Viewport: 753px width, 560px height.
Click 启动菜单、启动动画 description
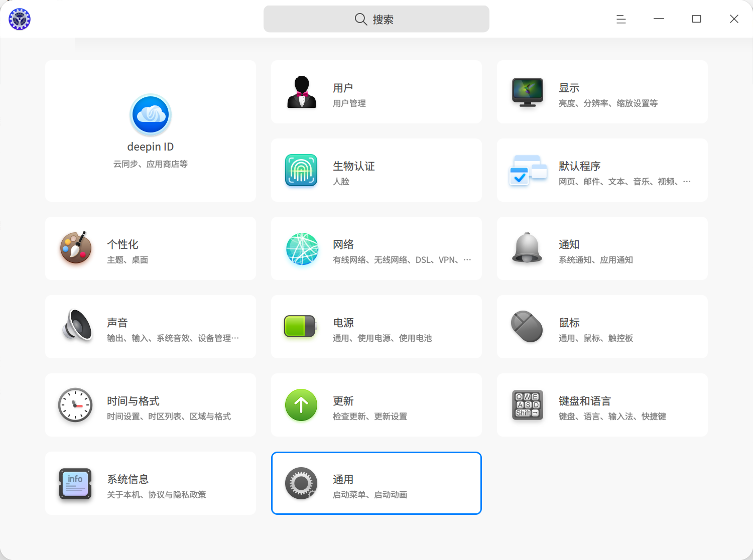pyautogui.click(x=370, y=495)
